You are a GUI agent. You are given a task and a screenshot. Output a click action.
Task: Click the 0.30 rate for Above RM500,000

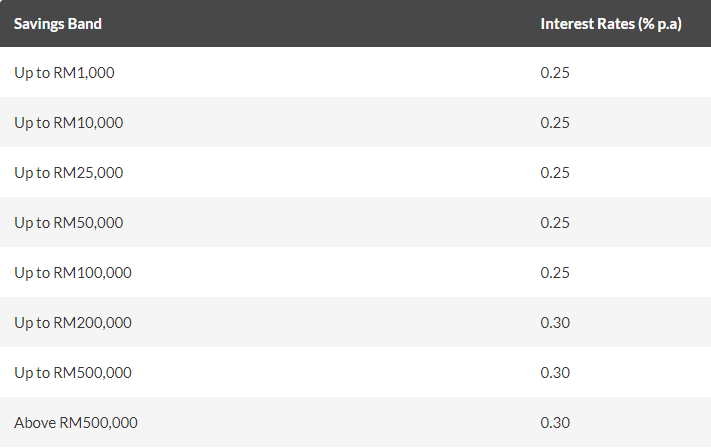[x=555, y=422]
